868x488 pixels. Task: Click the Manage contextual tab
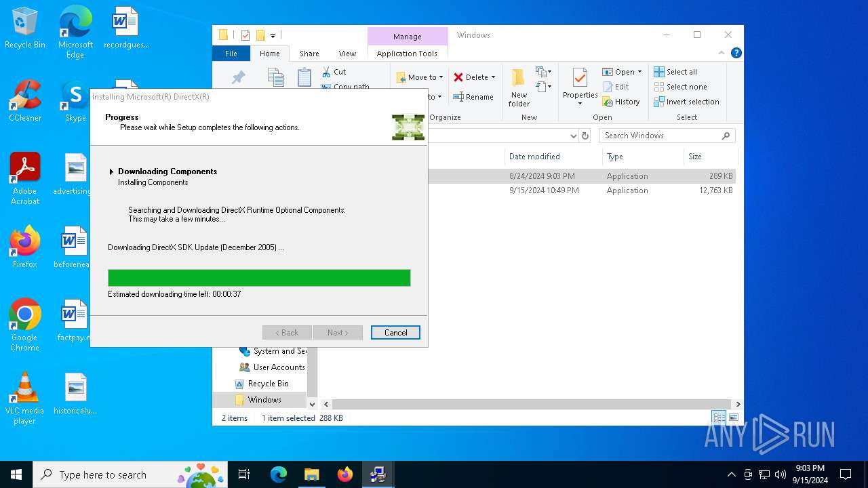coord(408,37)
